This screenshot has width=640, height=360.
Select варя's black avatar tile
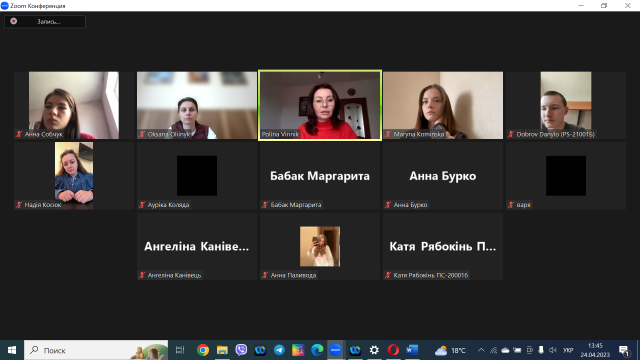pos(566,176)
